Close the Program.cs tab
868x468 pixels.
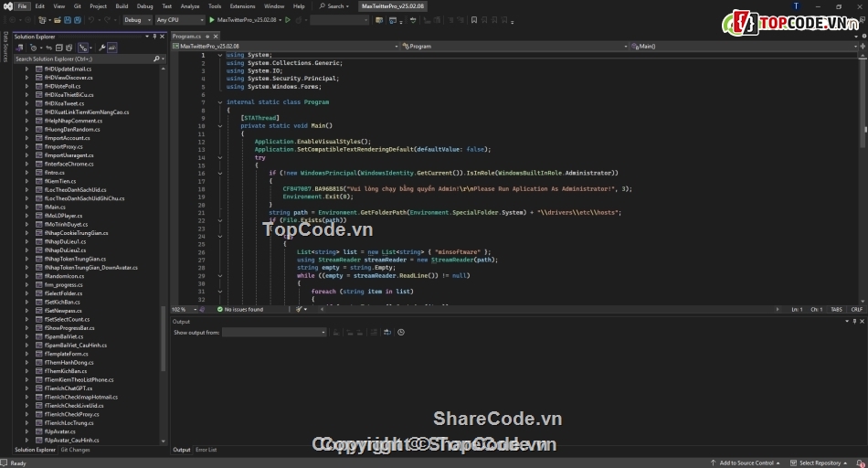pos(216,37)
